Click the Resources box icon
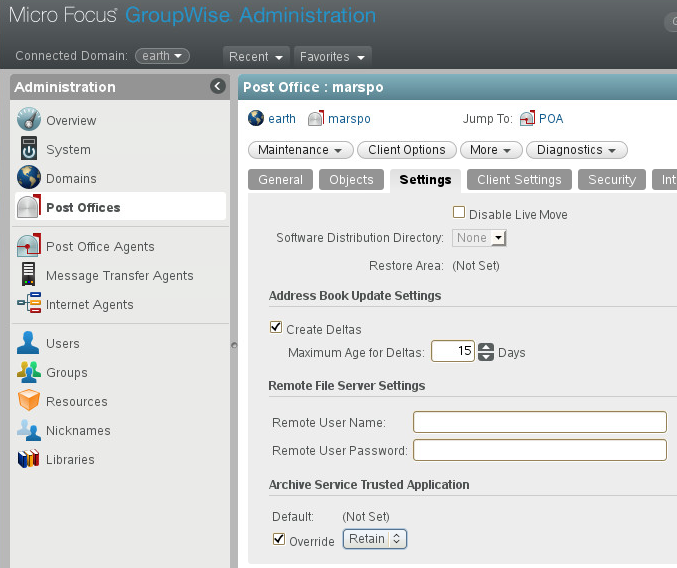 tap(28, 401)
